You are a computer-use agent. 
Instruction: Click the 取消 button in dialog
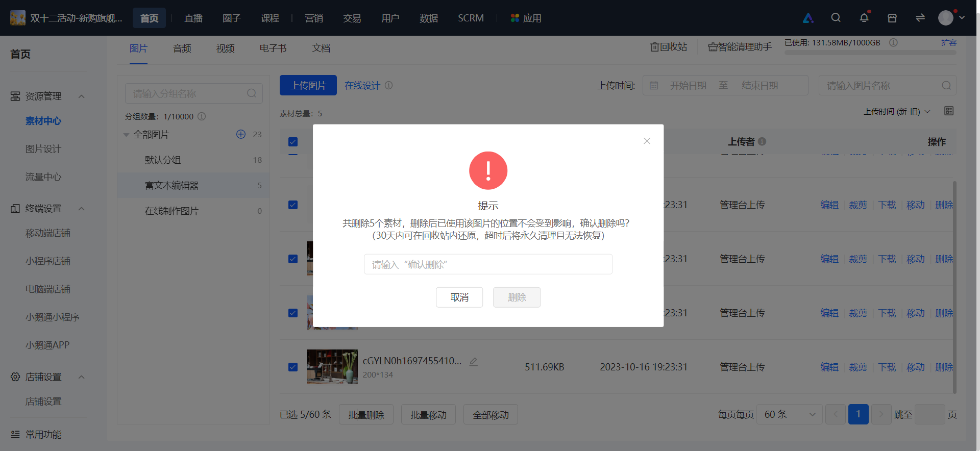pos(459,297)
